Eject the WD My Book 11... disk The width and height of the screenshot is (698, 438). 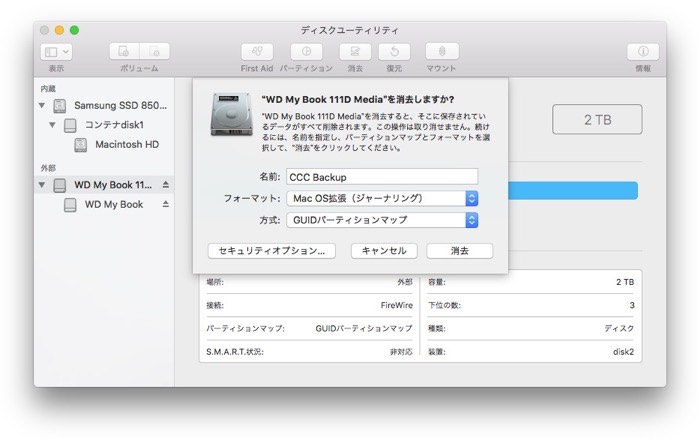point(166,184)
